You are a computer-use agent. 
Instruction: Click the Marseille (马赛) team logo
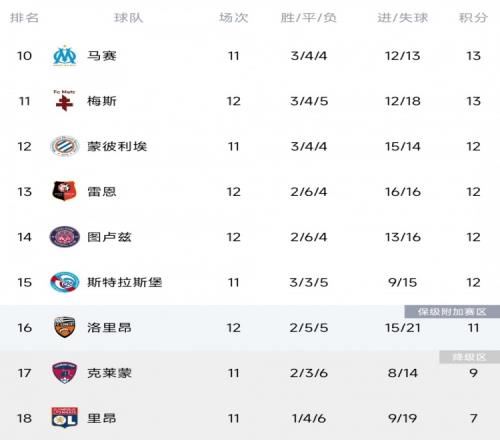(65, 56)
